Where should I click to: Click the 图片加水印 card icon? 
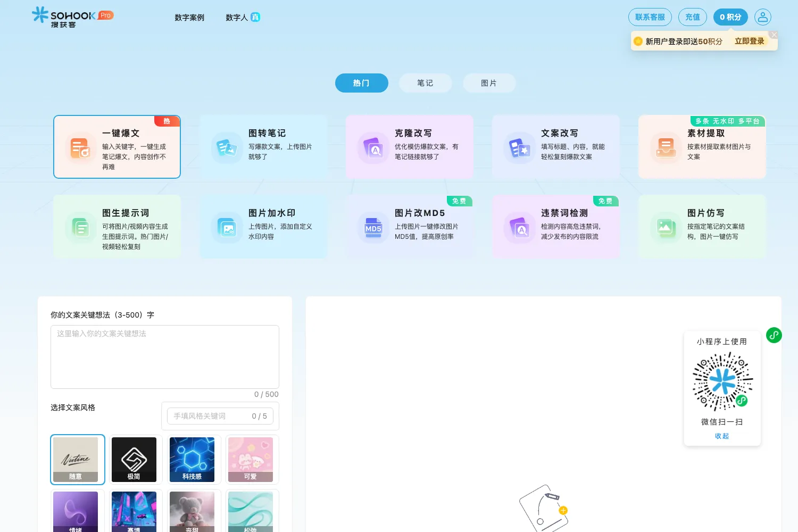[x=227, y=227]
